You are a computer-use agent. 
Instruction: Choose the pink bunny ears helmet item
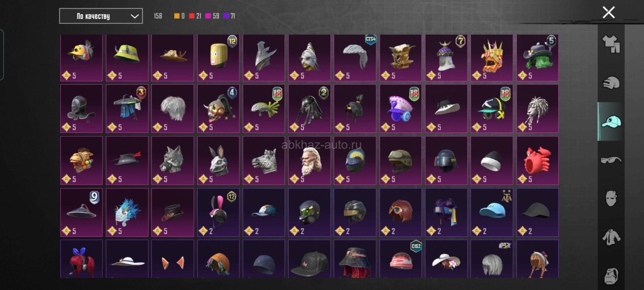[x=218, y=212]
